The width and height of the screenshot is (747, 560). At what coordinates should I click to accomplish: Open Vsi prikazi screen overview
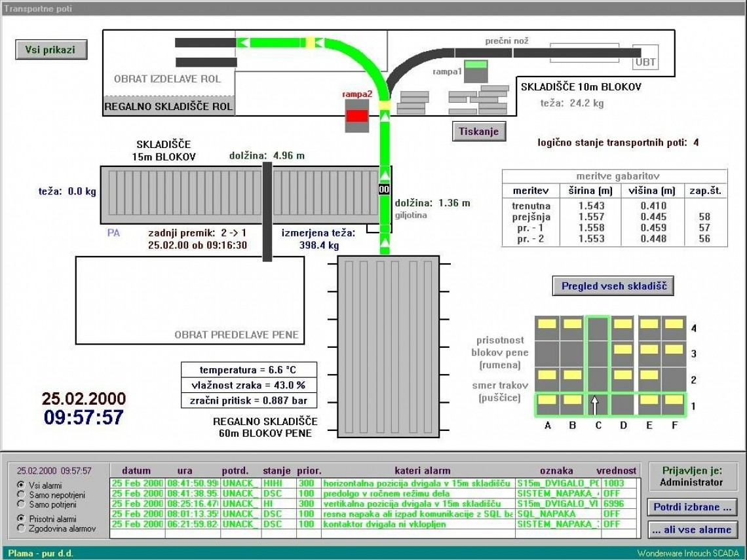51,50
